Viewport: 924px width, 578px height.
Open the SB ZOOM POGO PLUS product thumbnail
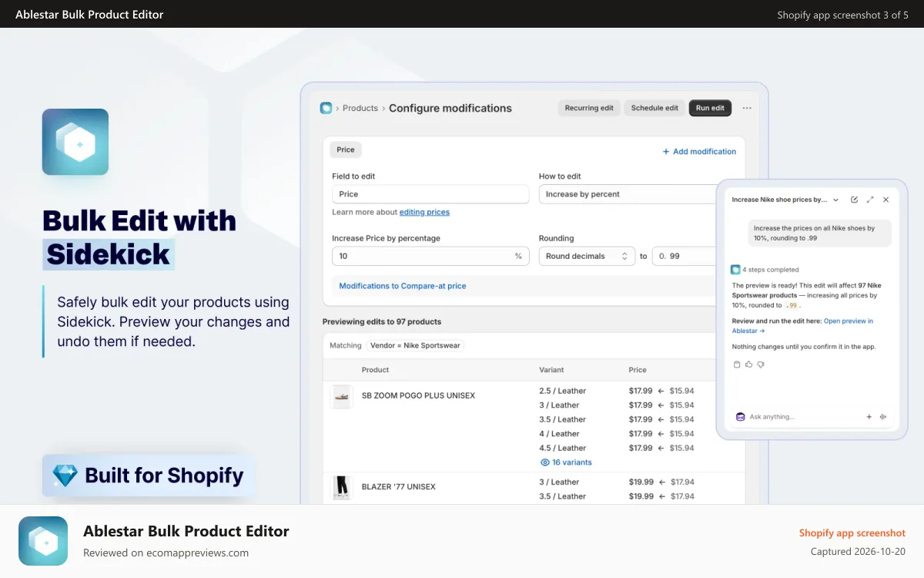click(x=342, y=396)
